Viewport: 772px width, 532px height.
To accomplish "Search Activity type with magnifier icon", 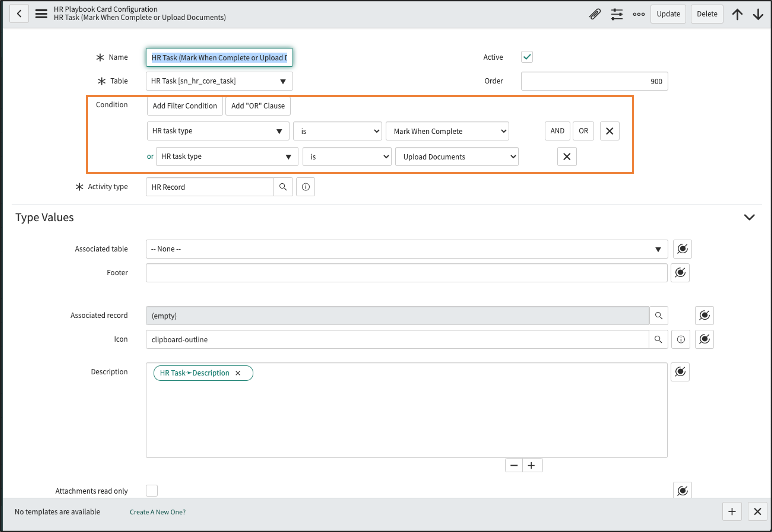I will tap(283, 187).
